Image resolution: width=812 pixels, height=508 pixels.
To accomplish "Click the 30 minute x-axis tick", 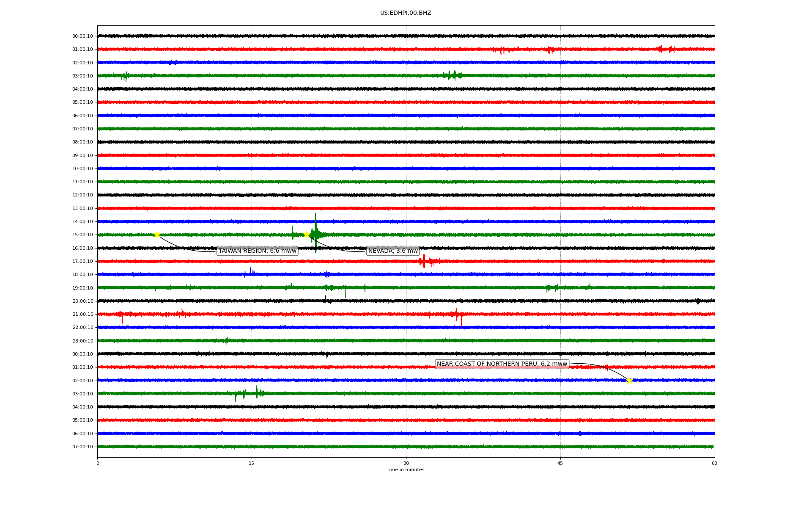I will 406,463.
